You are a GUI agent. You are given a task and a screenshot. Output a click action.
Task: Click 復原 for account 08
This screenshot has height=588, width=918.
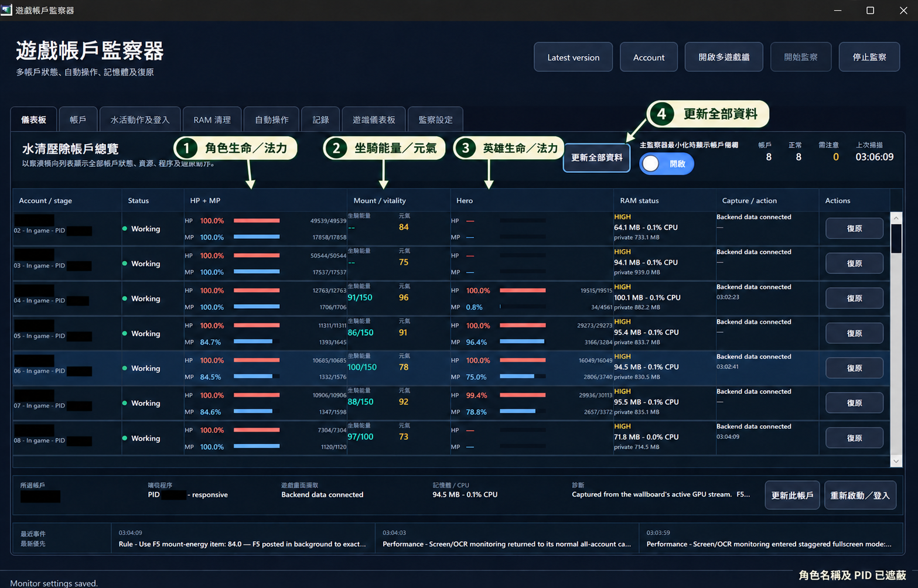[x=854, y=438]
